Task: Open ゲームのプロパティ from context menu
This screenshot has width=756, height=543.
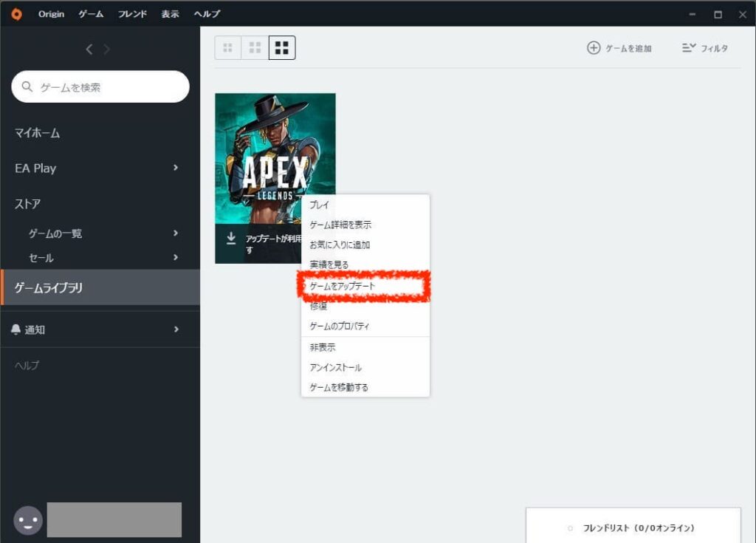Action: (x=365, y=327)
